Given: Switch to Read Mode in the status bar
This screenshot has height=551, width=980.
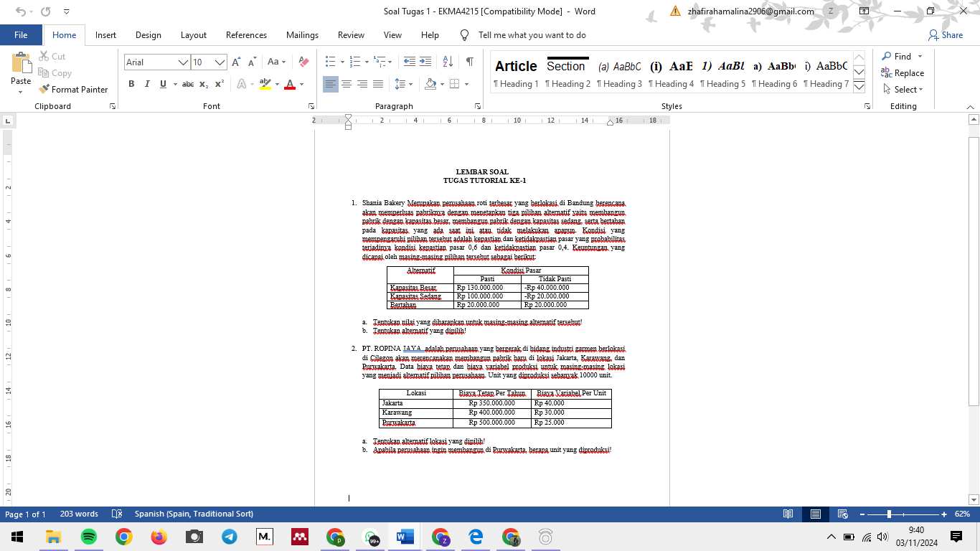Looking at the screenshot, I should point(788,514).
